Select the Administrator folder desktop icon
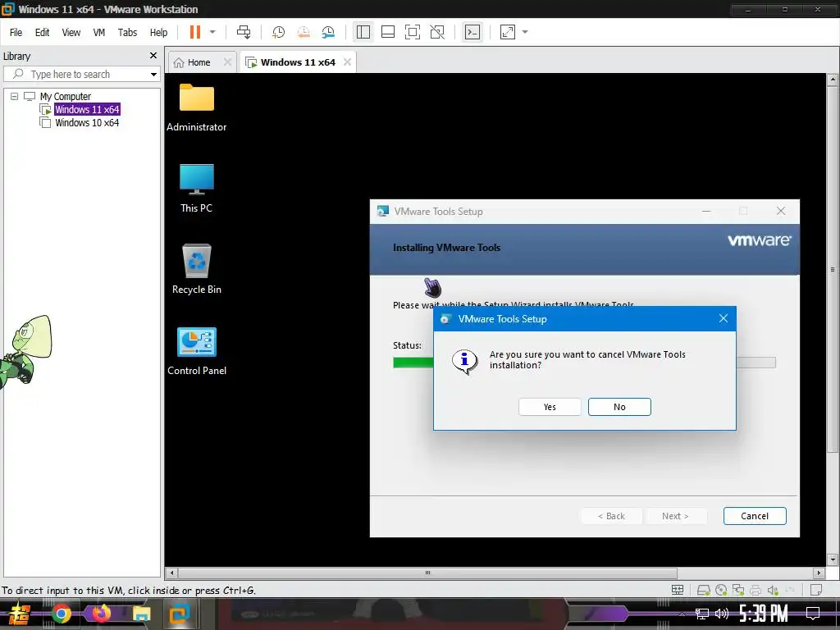 [197, 107]
